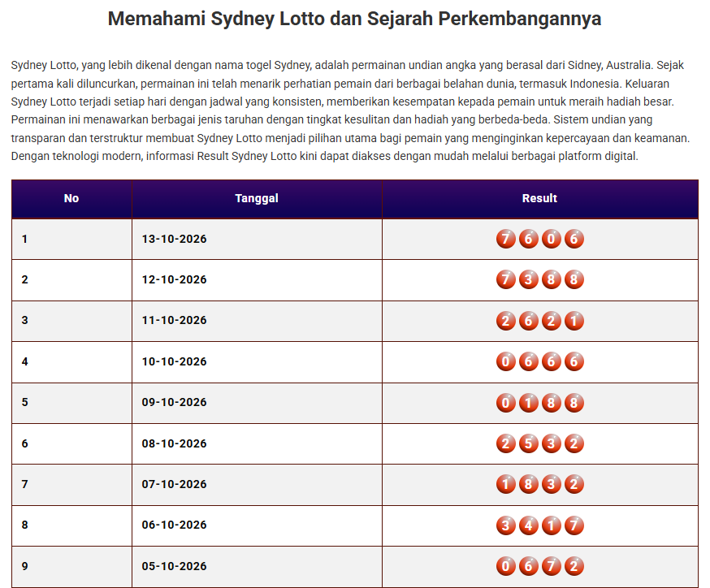The image size is (710, 588).
Task: Click first ball 7 in 13-10-2026 result
Action: point(506,239)
